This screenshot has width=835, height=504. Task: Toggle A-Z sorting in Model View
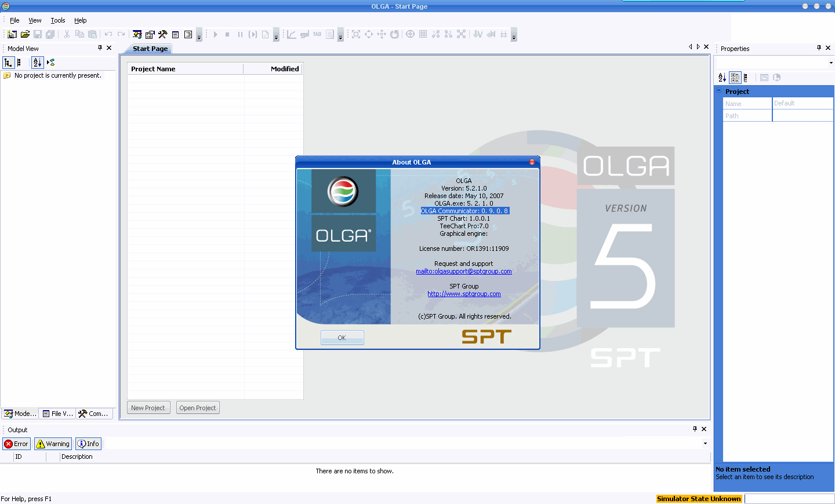coord(38,63)
